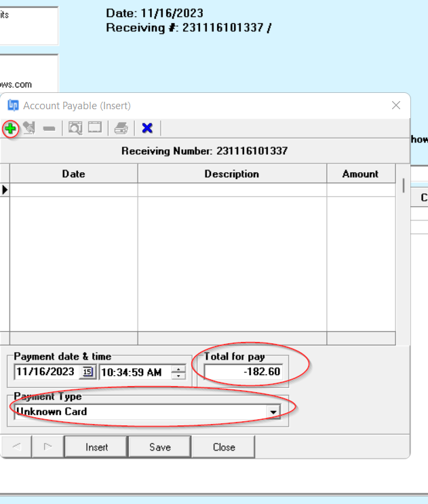Click the payment date field 11/16/2023

pyautogui.click(x=47, y=372)
